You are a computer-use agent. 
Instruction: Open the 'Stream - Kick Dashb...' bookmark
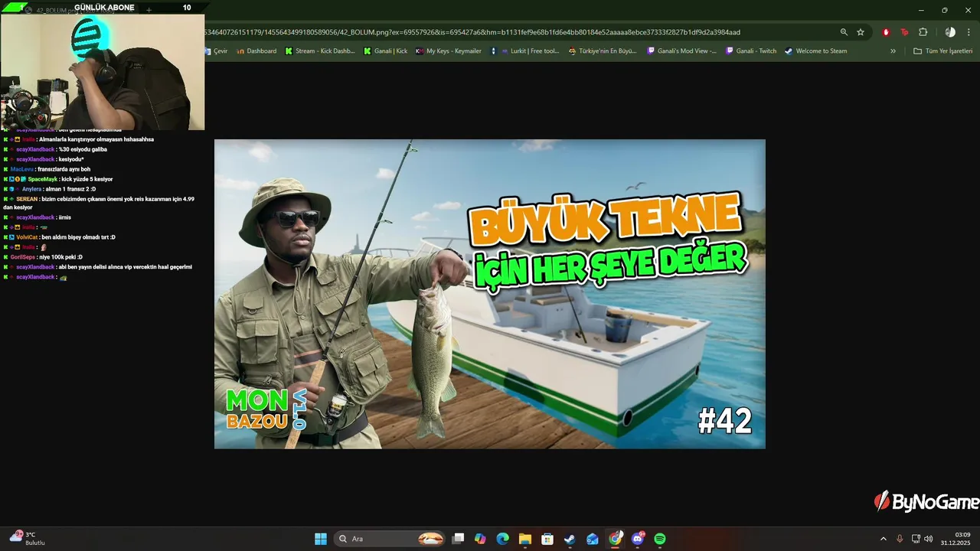[x=320, y=51]
